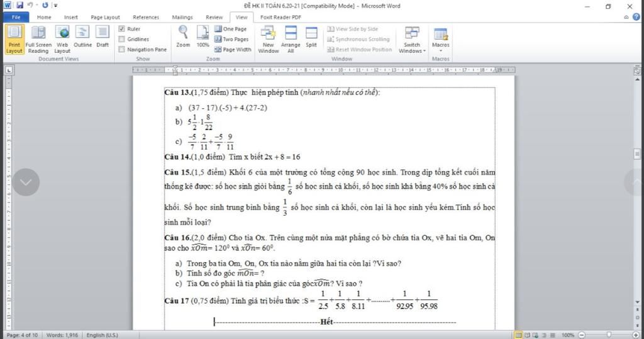Select Two Pages zoom option
The height and width of the screenshot is (339, 644).
tap(231, 39)
